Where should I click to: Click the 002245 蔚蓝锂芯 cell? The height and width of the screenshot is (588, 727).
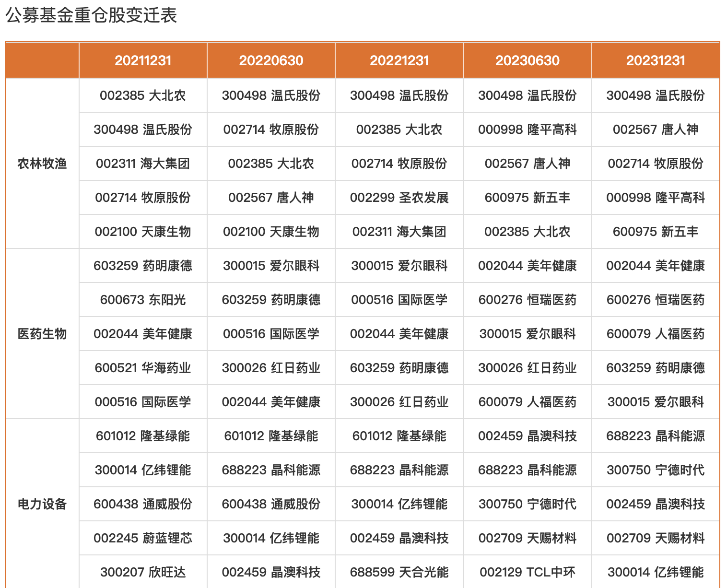(143, 538)
